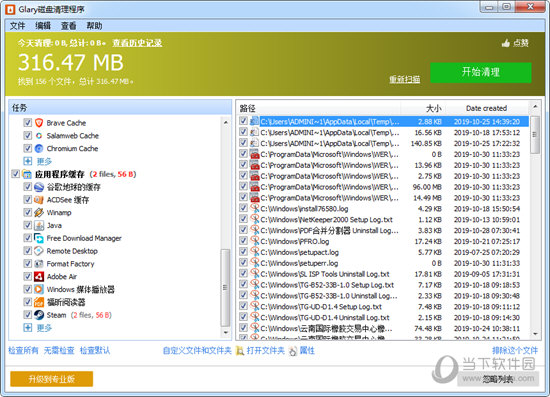The height and width of the screenshot is (397, 550).
Task: Click the 谷歌地球的缓存 globe icon
Action: point(39,187)
